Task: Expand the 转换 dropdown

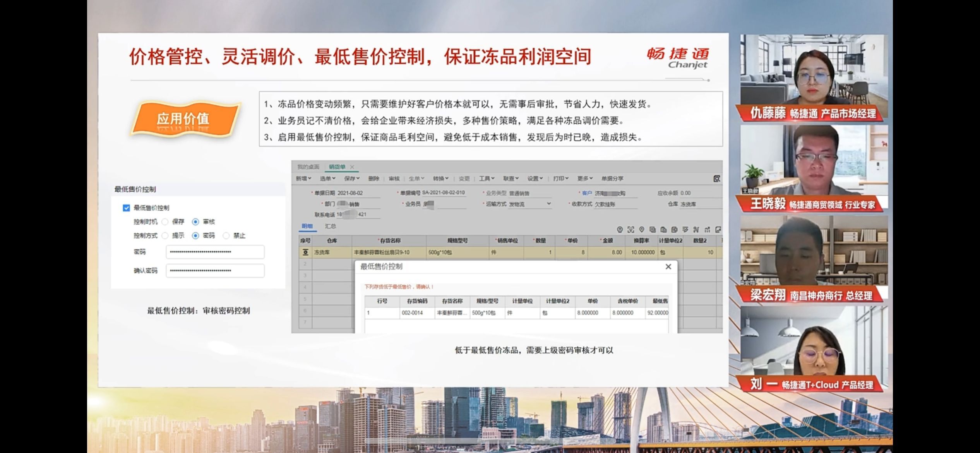Action: click(440, 178)
